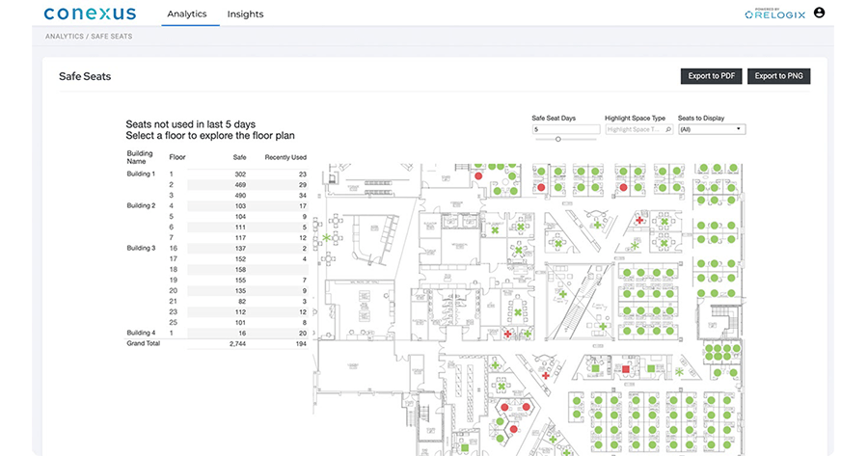Viewport: 868px width, 456px height.
Task: Click the Export to PDF button
Action: tap(711, 76)
